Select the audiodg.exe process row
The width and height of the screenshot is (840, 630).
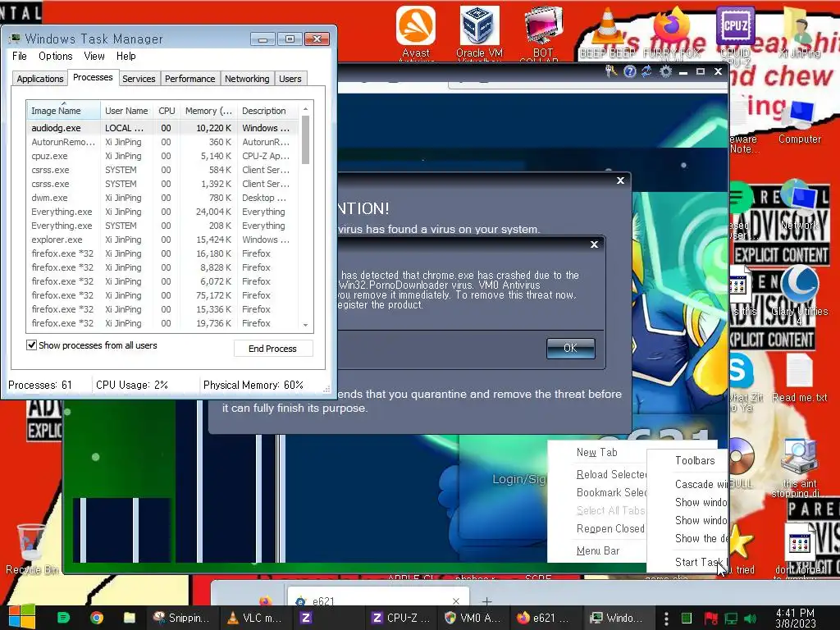pyautogui.click(x=161, y=128)
